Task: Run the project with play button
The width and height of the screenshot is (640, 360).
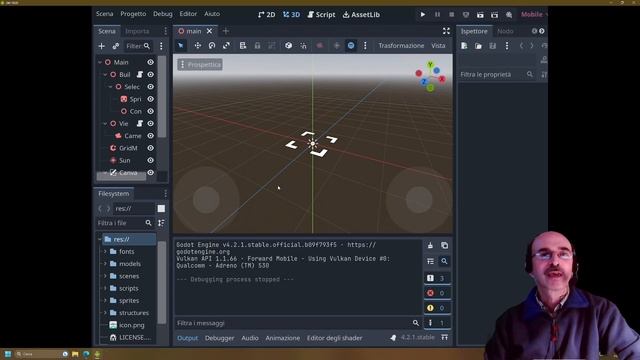Action: (423, 15)
